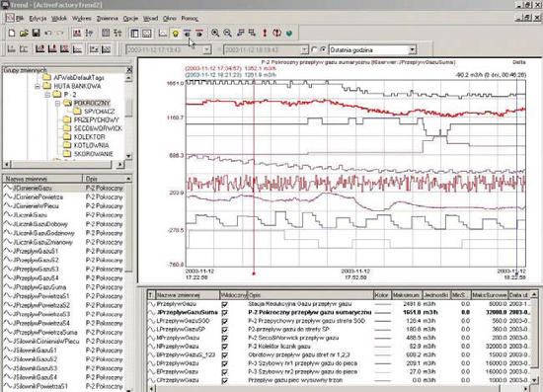Click the color line swatch for PrzeplywGazu

pos(383,304)
